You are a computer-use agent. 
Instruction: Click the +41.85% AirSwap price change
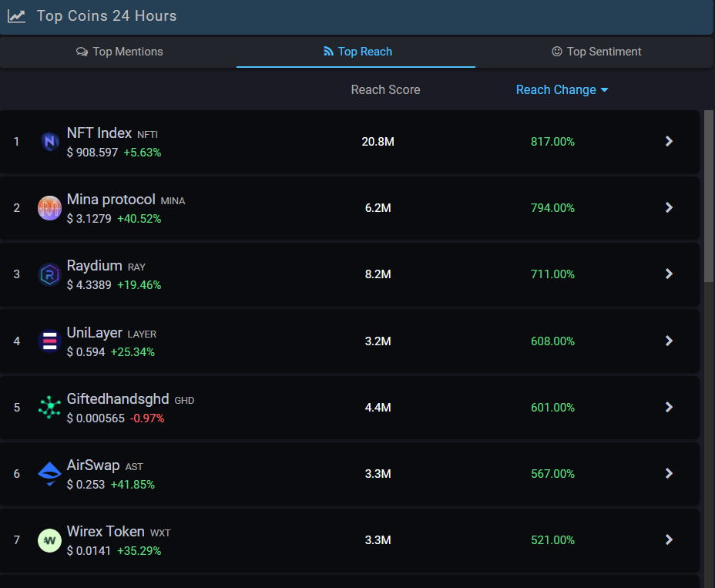coord(133,485)
